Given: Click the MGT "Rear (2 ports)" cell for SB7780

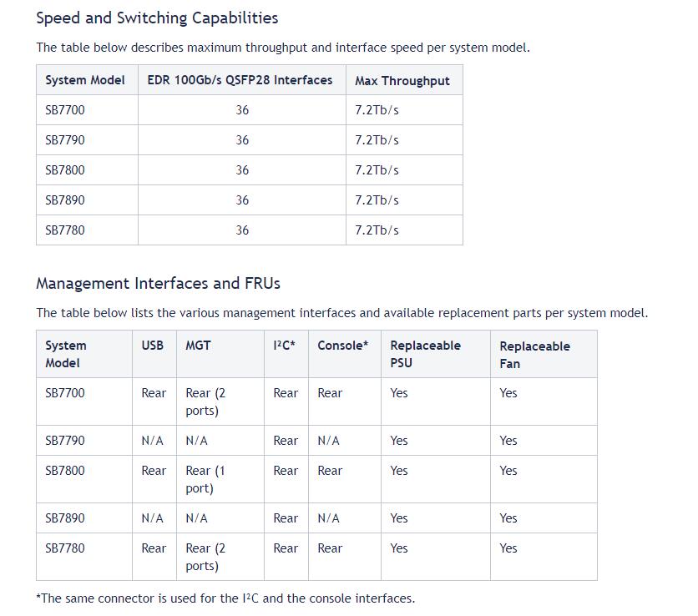Looking at the screenshot, I should click(205, 557).
